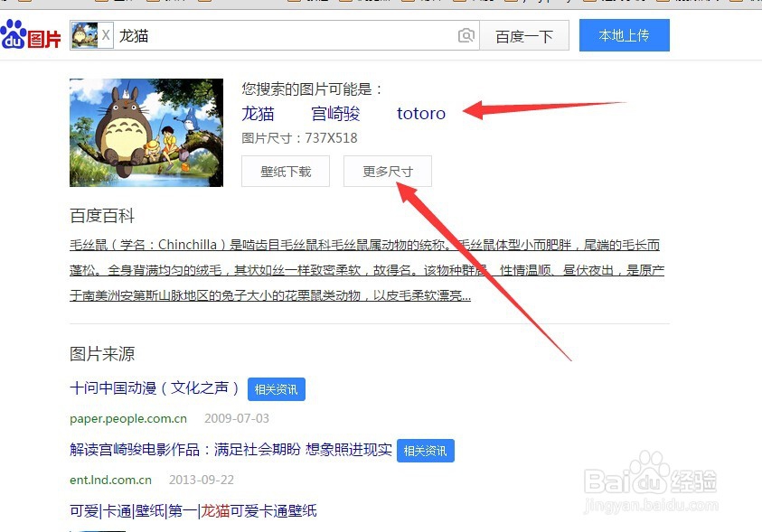The image size is (762, 532).
Task: Open the totoro suggestion link
Action: click(x=420, y=113)
